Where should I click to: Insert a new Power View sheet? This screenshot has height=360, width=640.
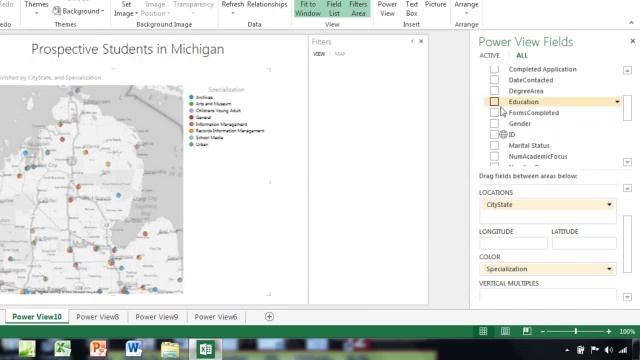point(387,9)
